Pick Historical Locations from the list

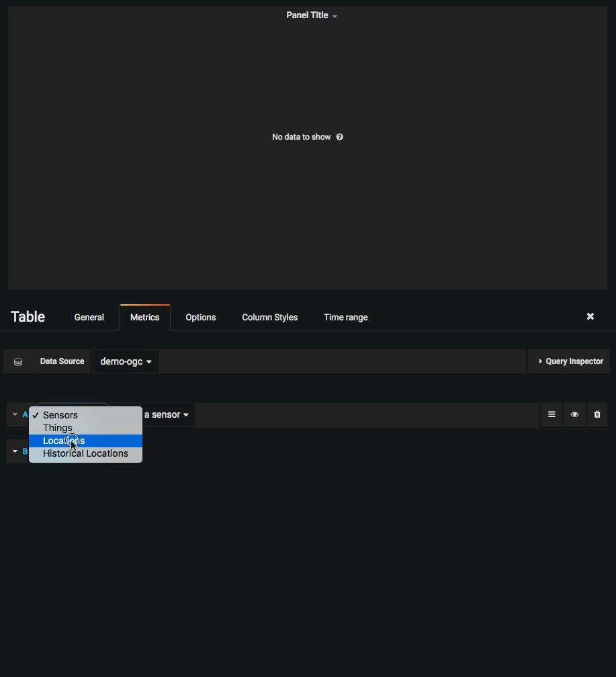(x=85, y=453)
